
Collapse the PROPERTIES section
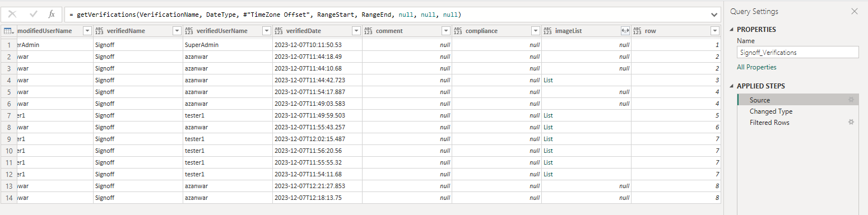732,30
